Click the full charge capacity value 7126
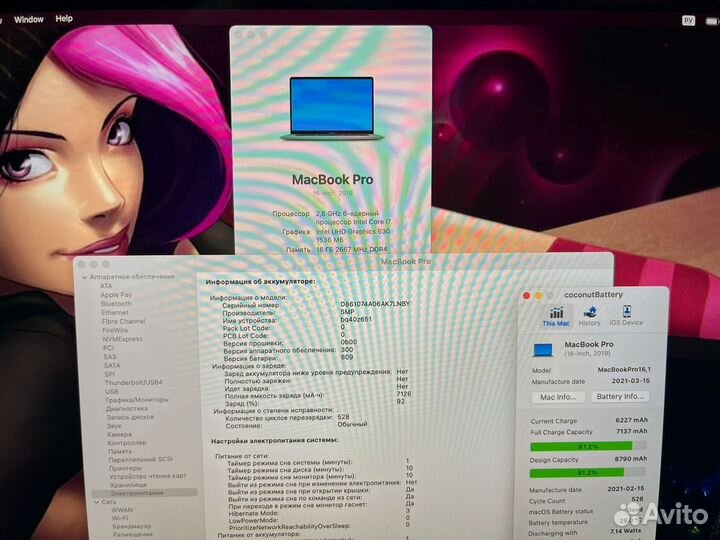 [x=404, y=394]
